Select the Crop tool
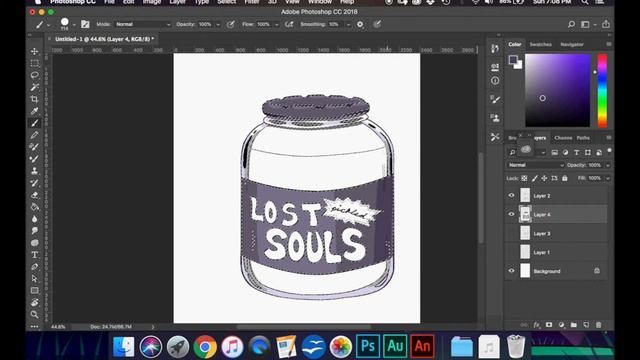The image size is (640, 360). pos(35,99)
